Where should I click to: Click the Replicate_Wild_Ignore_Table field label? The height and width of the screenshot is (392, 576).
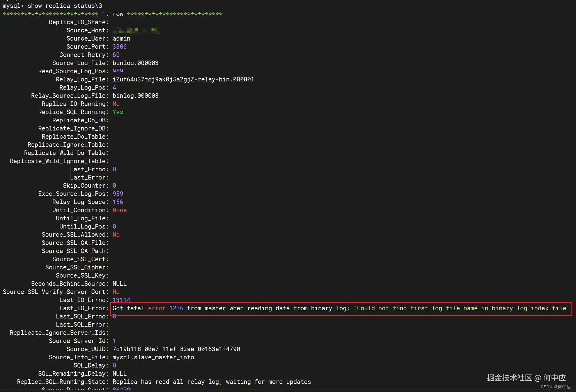pyautogui.click(x=59, y=161)
